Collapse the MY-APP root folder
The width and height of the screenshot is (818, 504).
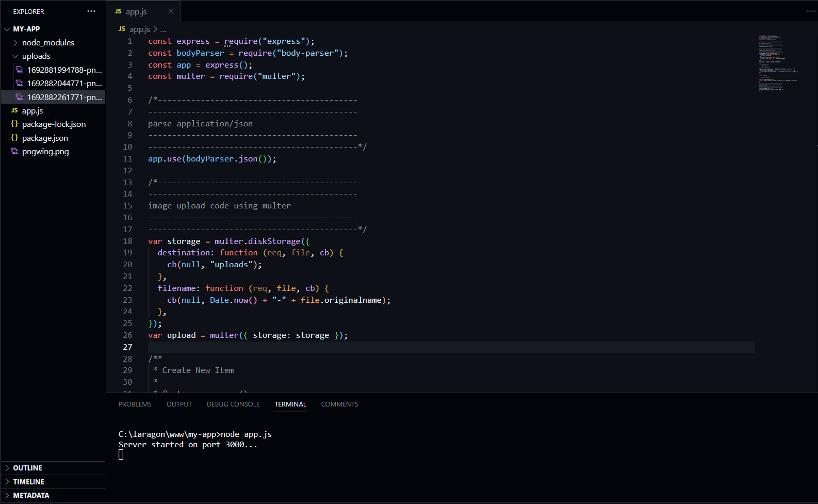(7, 29)
